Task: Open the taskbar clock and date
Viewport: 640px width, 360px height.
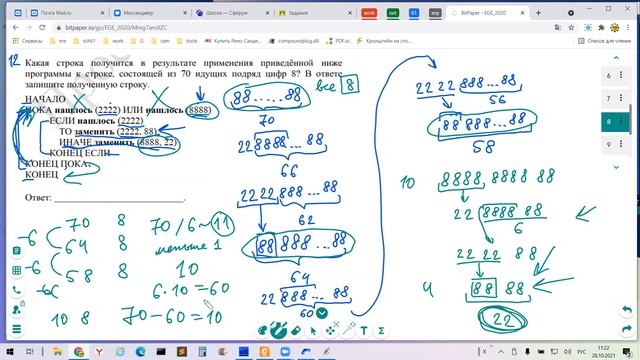Action: pyautogui.click(x=603, y=351)
